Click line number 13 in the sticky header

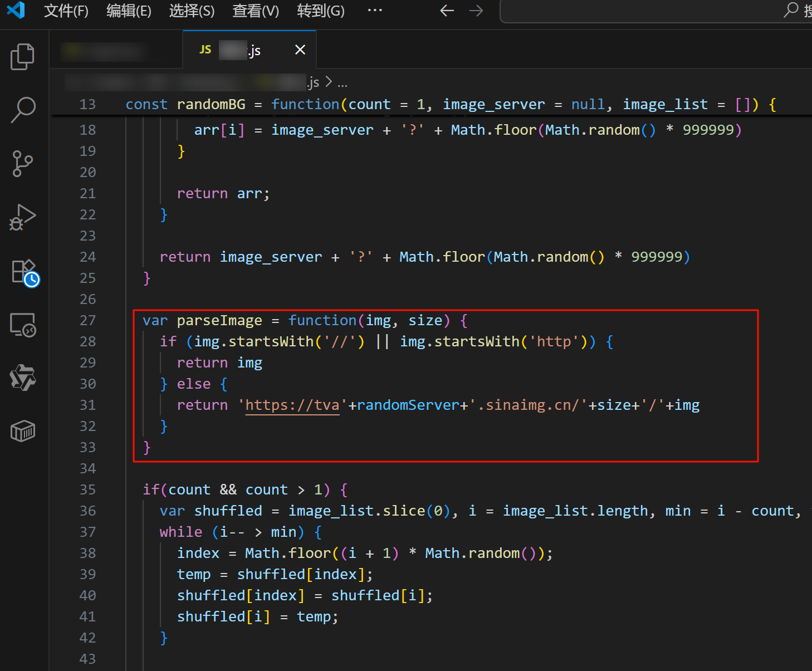[87, 104]
